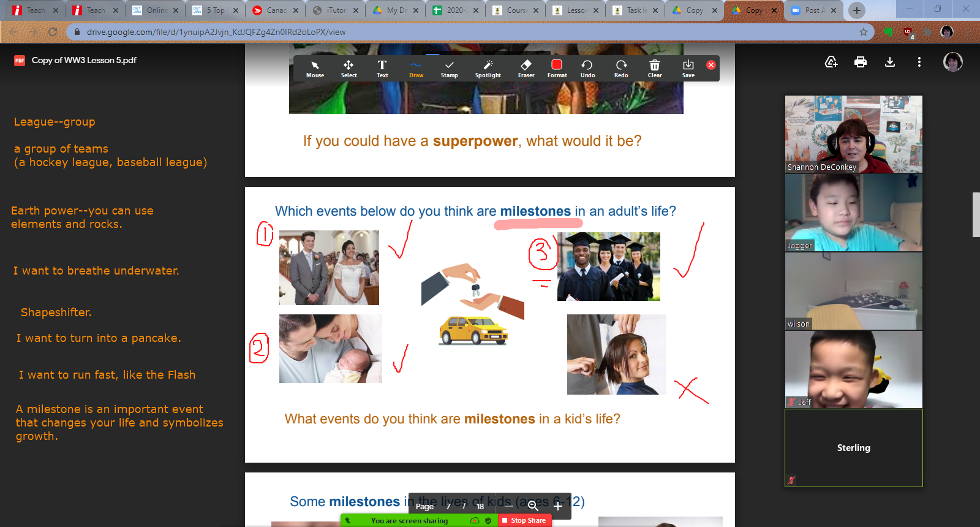Click the Copy of WW3 Lesson 5.pdf title
980x527 pixels.
coord(84,60)
